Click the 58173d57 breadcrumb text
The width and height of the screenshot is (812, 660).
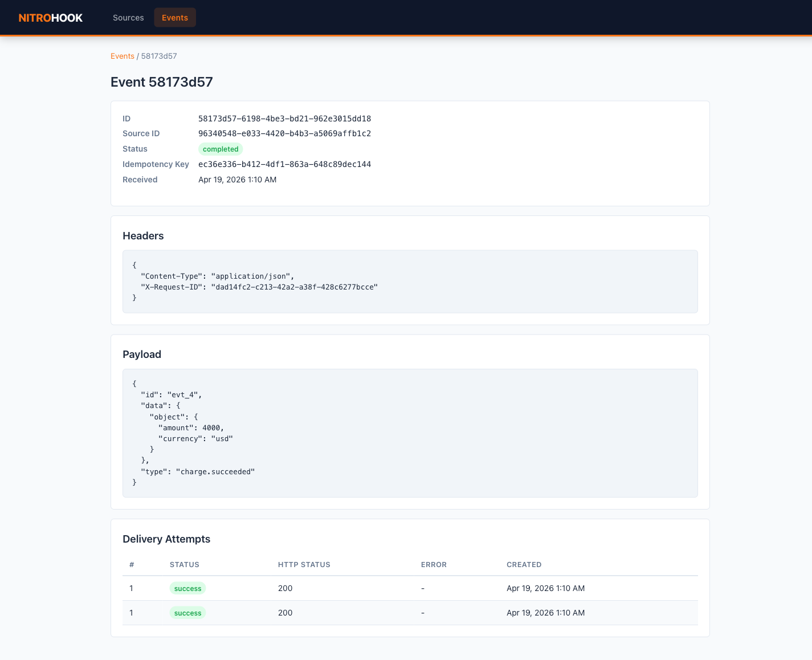(x=159, y=56)
